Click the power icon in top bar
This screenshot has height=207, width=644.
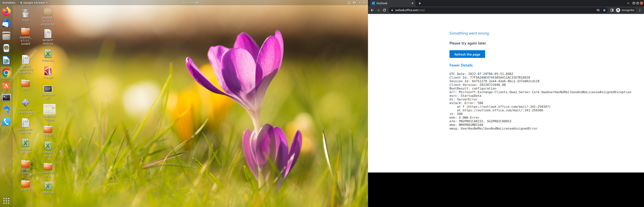pos(360,2)
